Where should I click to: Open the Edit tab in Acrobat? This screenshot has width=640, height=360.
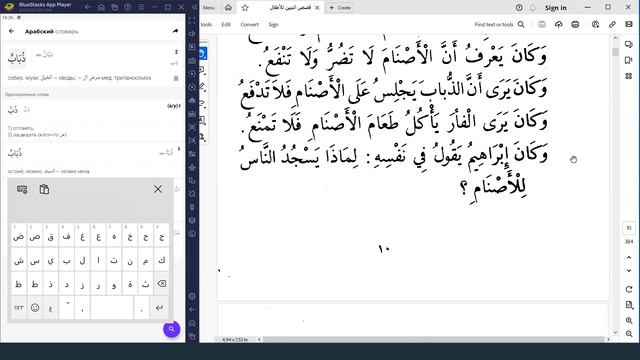[x=226, y=24]
